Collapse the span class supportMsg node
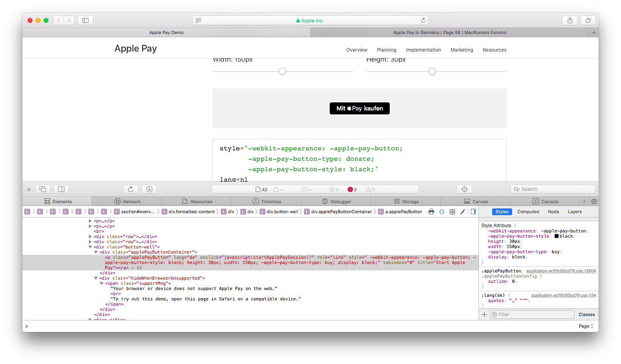Viewport: 621px width, 364px height. click(101, 283)
